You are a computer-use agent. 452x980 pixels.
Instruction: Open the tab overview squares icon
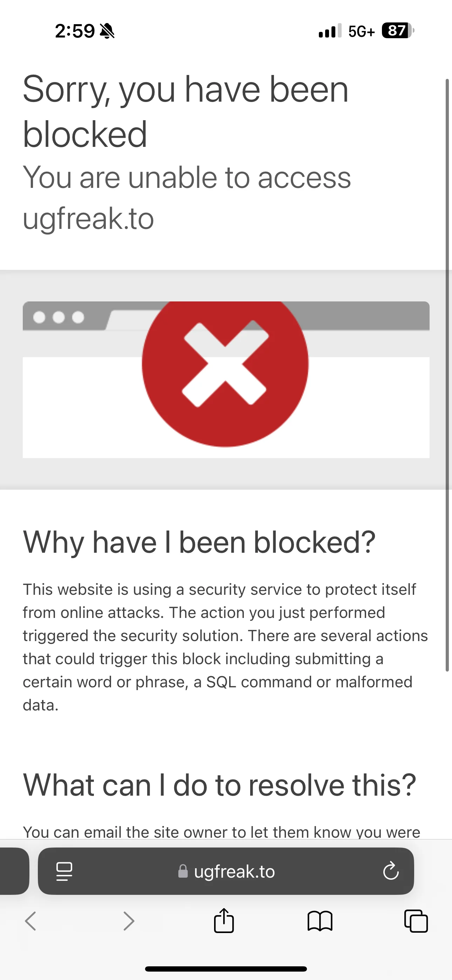pos(416,921)
